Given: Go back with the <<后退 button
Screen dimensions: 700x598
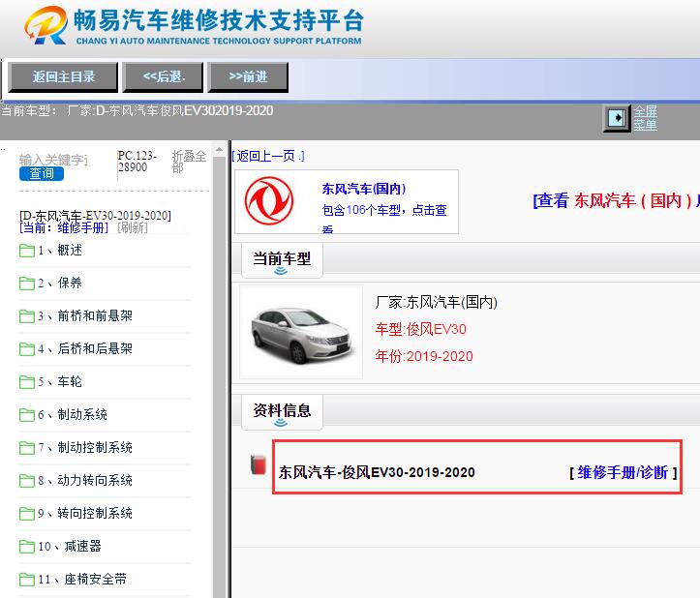Looking at the screenshot, I should [x=163, y=76].
